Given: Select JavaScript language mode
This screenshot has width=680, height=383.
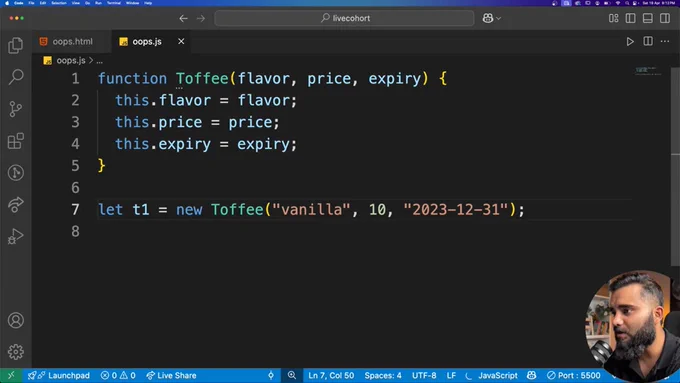Looking at the screenshot, I should click(498, 375).
